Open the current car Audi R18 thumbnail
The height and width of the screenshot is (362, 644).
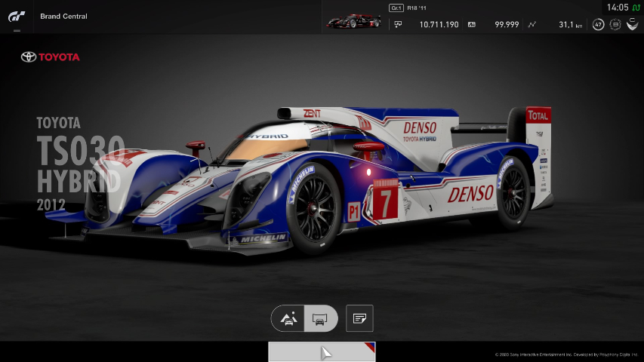[353, 20]
